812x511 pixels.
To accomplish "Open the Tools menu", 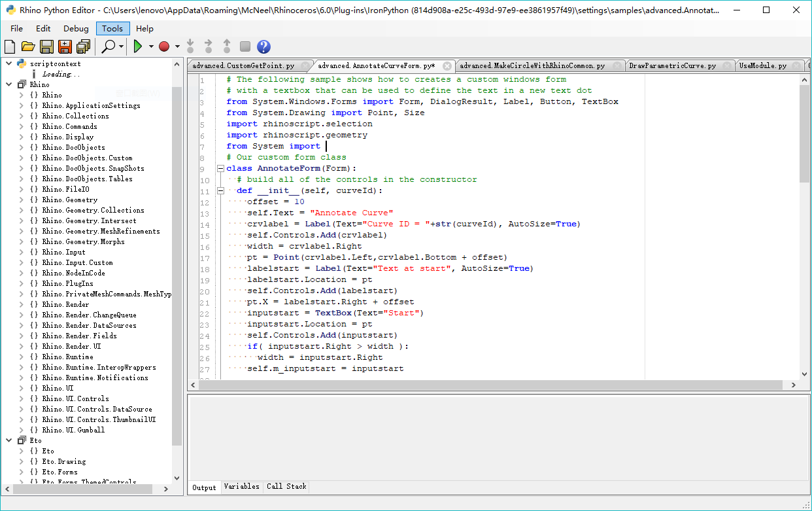I will click(112, 28).
